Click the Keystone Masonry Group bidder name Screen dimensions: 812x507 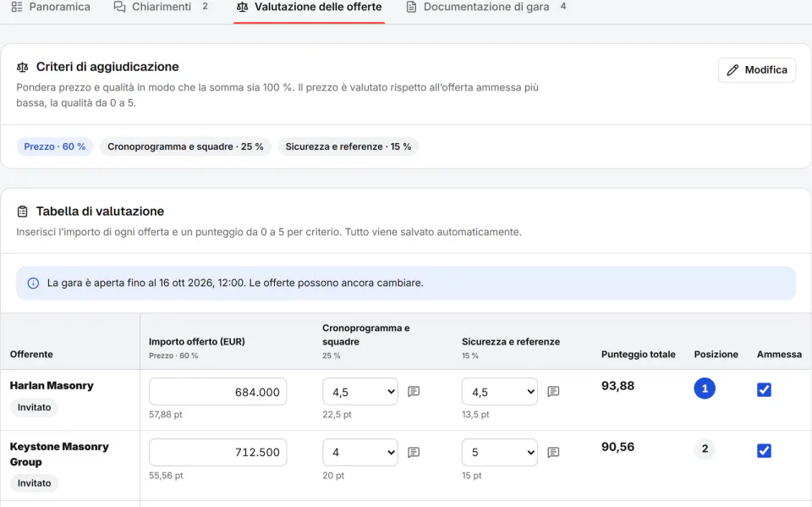59,455
